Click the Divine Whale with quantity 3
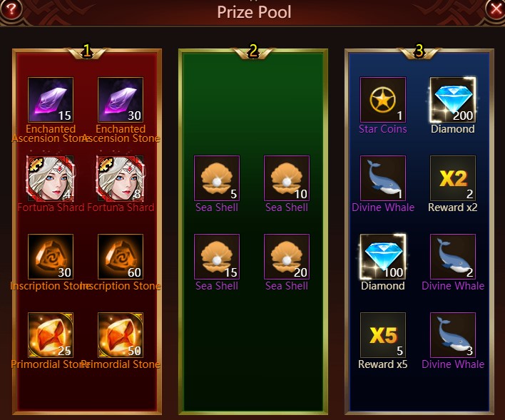Screen dimensions: 505x420 pos(453,335)
